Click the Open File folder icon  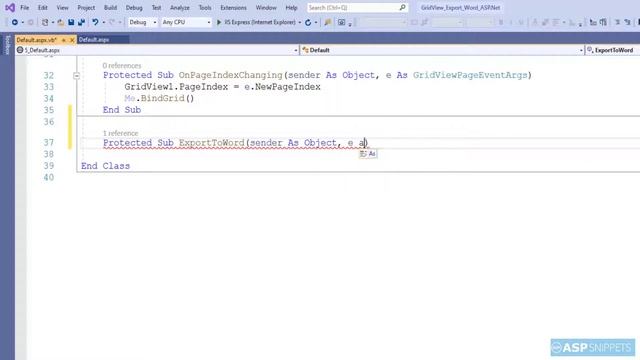click(x=60, y=22)
